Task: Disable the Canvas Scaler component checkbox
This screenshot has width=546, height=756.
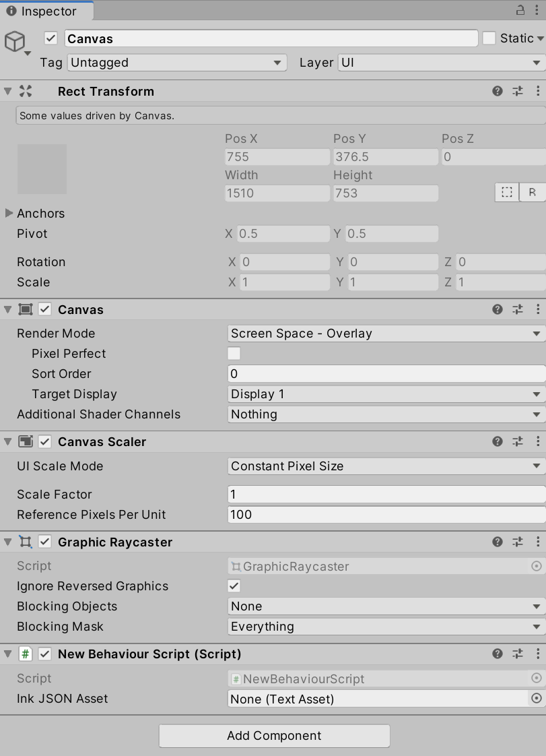Action: [45, 442]
